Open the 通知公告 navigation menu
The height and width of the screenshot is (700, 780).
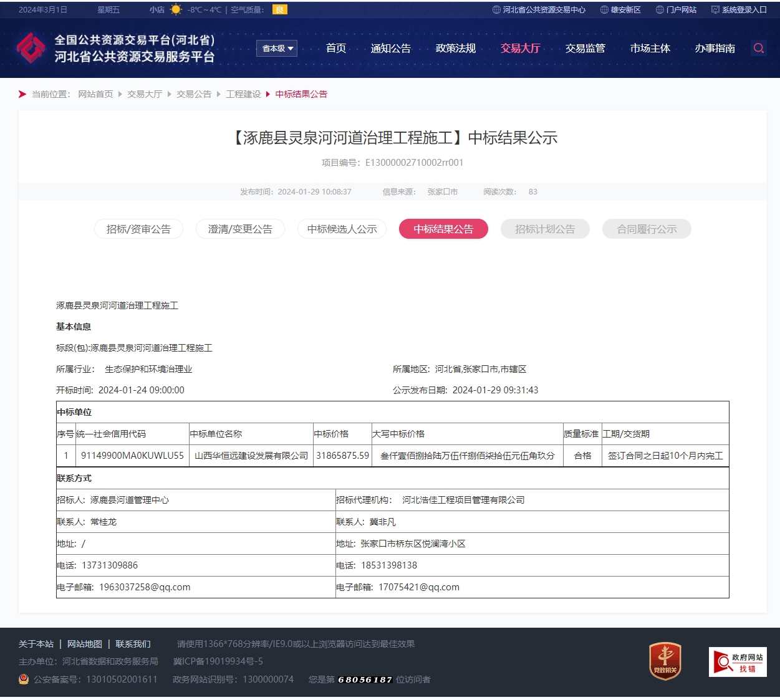(x=390, y=49)
